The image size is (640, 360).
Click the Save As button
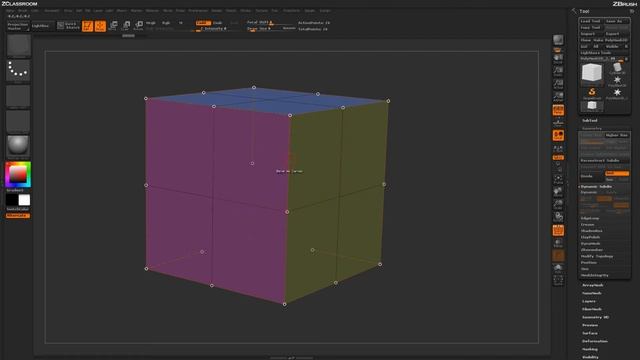(616, 21)
